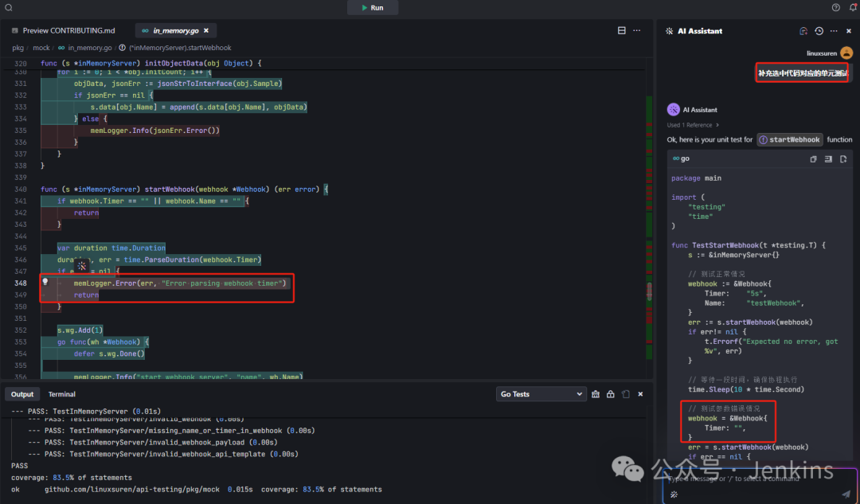Click editor vertical scrollbar thumb
The height and width of the screenshot is (504, 860).
tap(650, 291)
